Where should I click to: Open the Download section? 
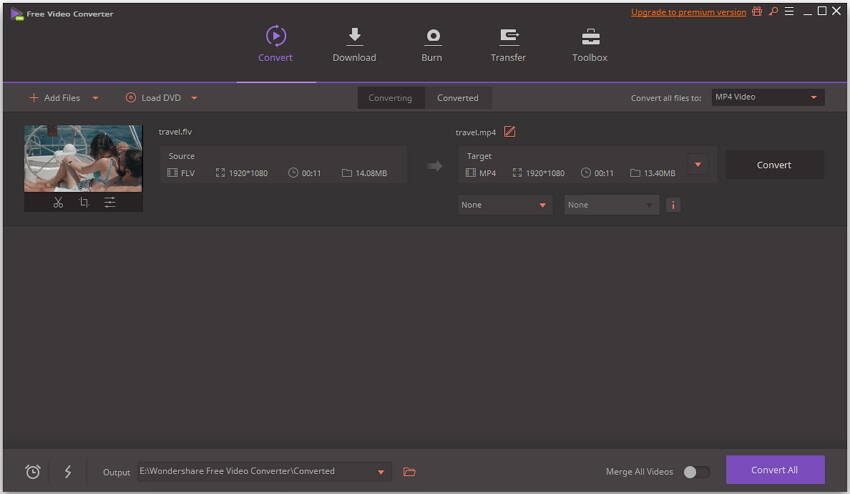354,44
